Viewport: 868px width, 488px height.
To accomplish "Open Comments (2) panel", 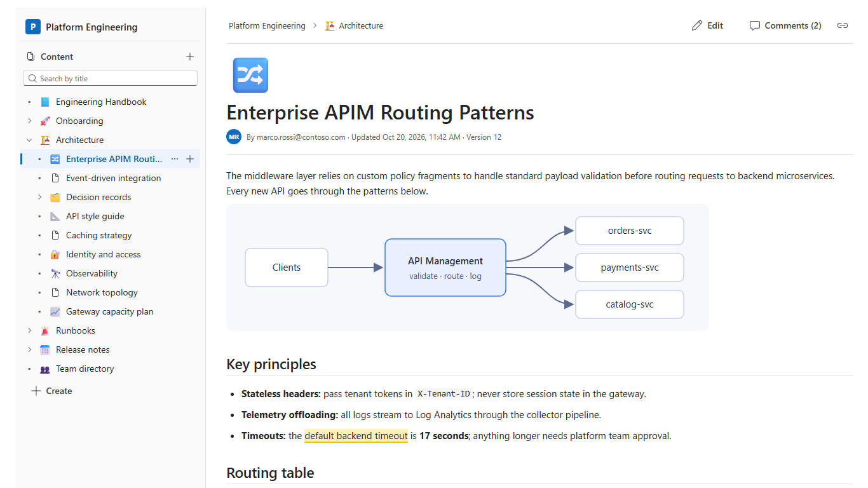I will point(785,25).
